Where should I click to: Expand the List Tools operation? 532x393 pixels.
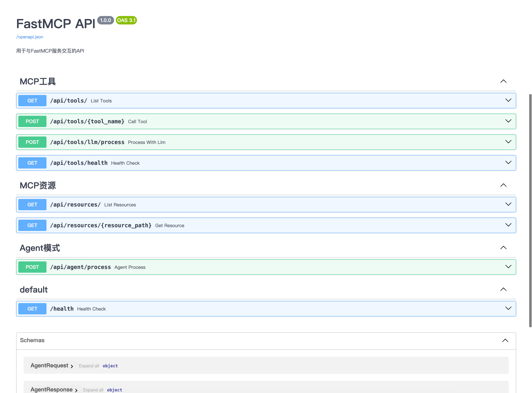coord(508,100)
